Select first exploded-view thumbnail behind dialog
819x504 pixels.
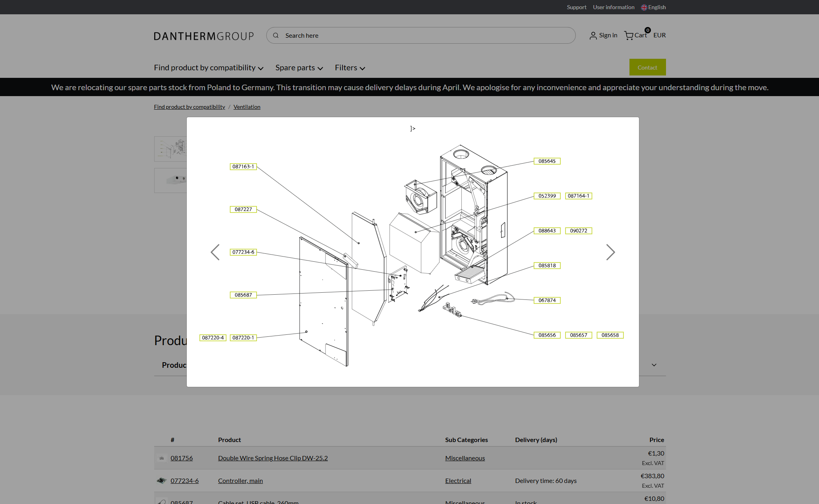tap(170, 149)
